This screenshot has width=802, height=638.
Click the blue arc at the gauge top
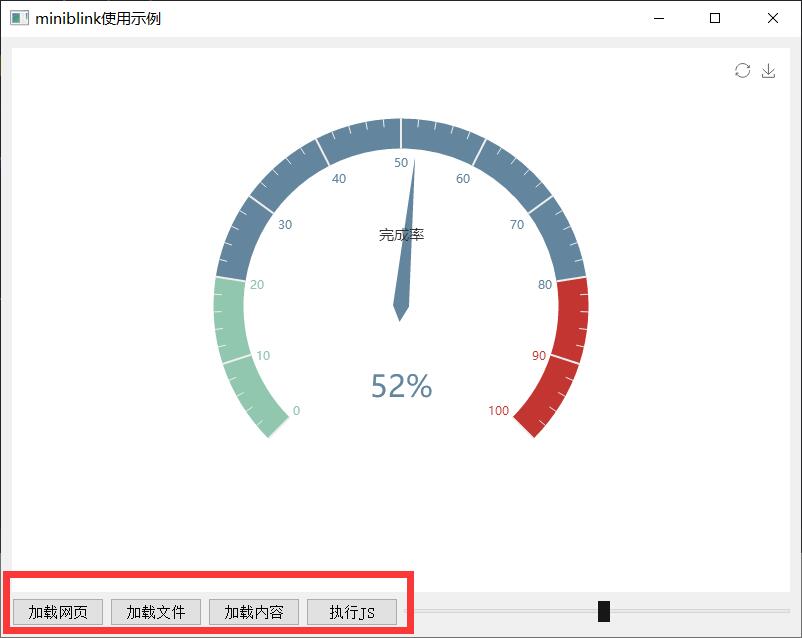click(401, 135)
